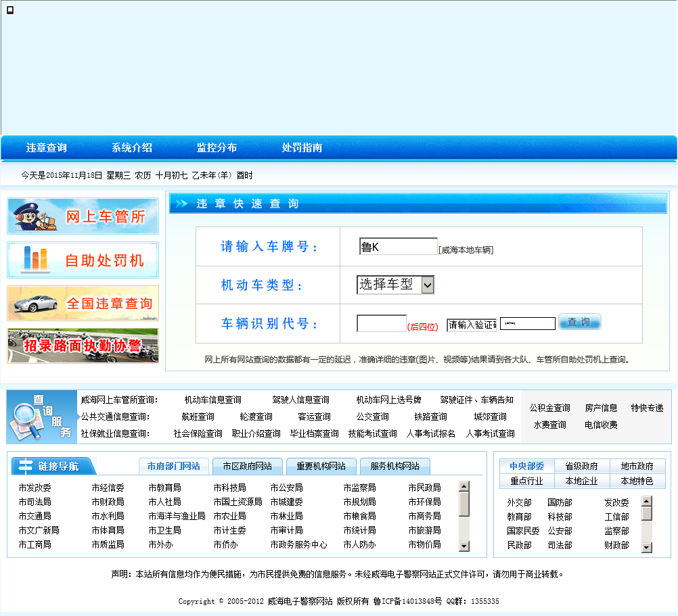This screenshot has width=678, height=616.
Task: Open 特快专递 link
Action: point(647,408)
